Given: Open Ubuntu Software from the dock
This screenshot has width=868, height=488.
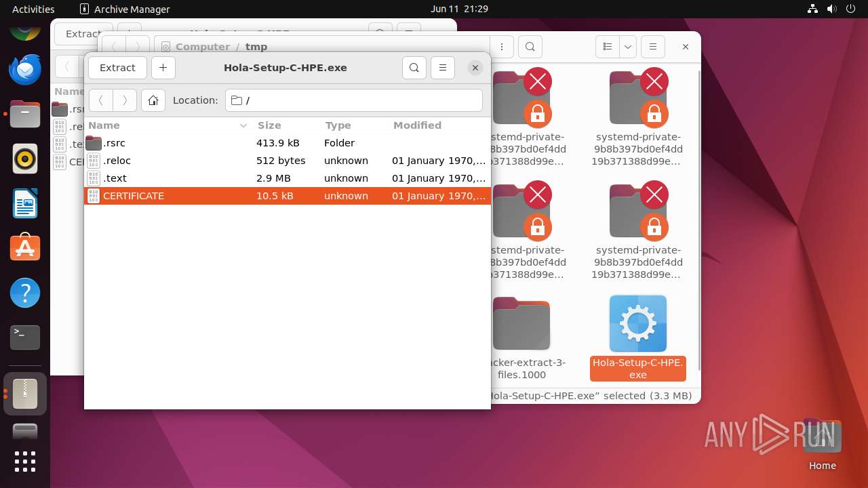Looking at the screenshot, I should coord(25,248).
